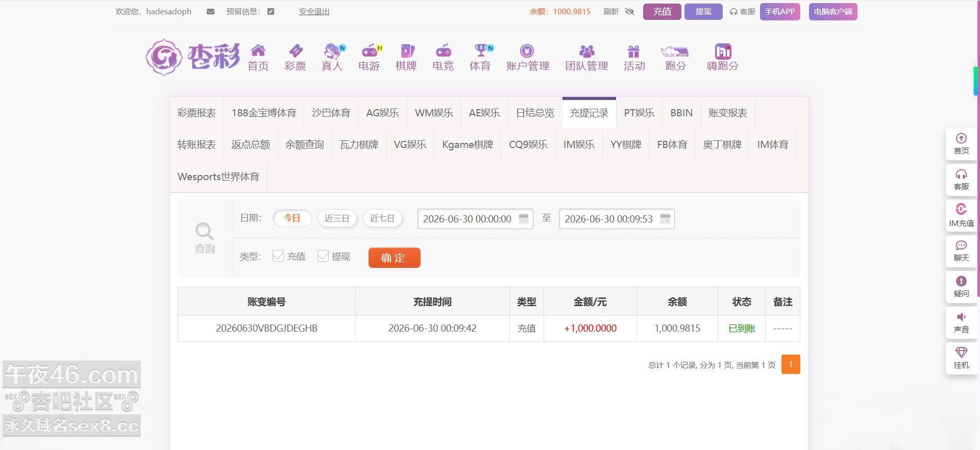Viewport: 980px width, 450px height.
Task: Select 近七日 date range option
Action: (x=382, y=218)
